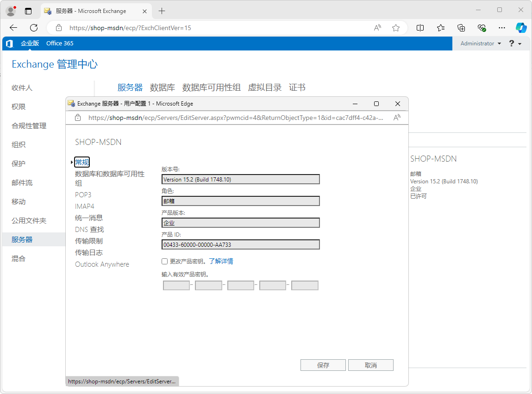532x394 pixels.
Task: Go to 收件人 in left navigation
Action: pyautogui.click(x=22, y=88)
